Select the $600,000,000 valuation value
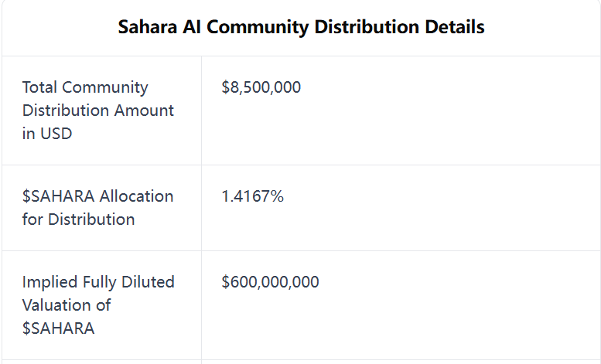 point(270,282)
